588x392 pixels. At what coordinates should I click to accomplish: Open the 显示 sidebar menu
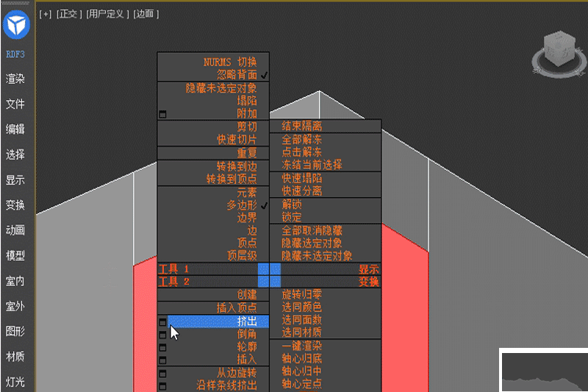[15, 180]
